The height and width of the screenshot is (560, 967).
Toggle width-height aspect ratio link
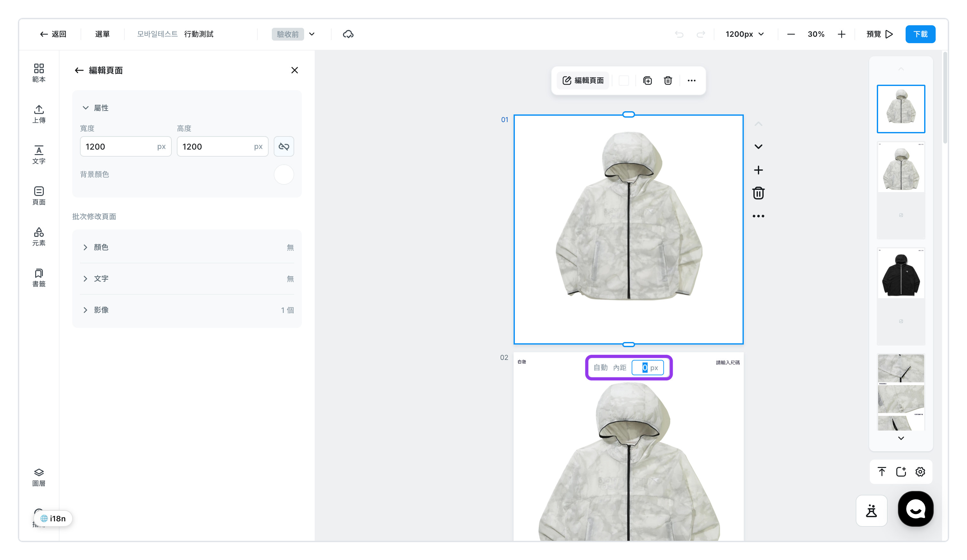coord(284,146)
